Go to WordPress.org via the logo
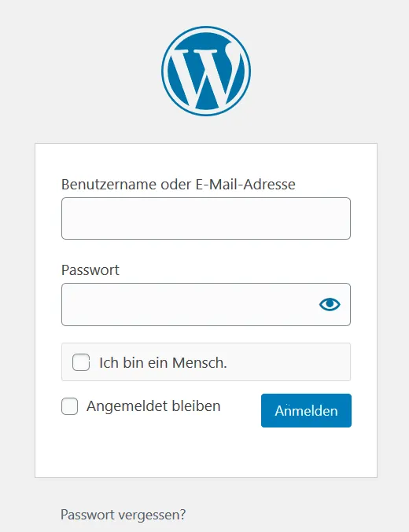The height and width of the screenshot is (532, 409). point(206,71)
